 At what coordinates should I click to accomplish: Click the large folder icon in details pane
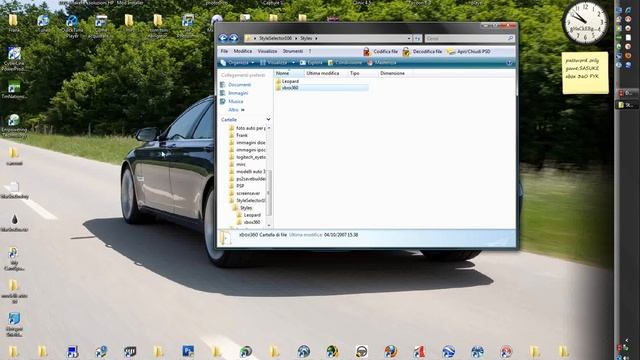tap(226, 238)
